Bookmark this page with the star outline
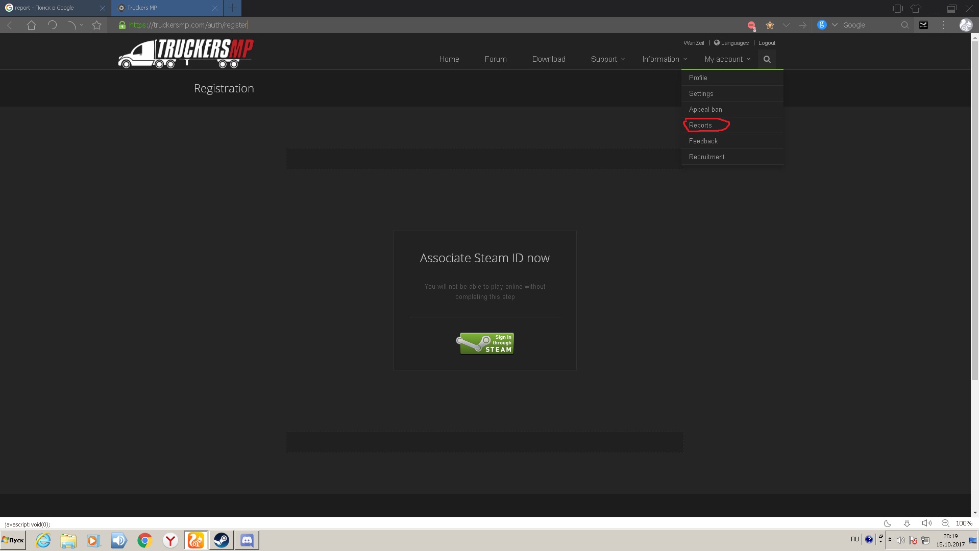Image resolution: width=980 pixels, height=551 pixels. [96, 25]
